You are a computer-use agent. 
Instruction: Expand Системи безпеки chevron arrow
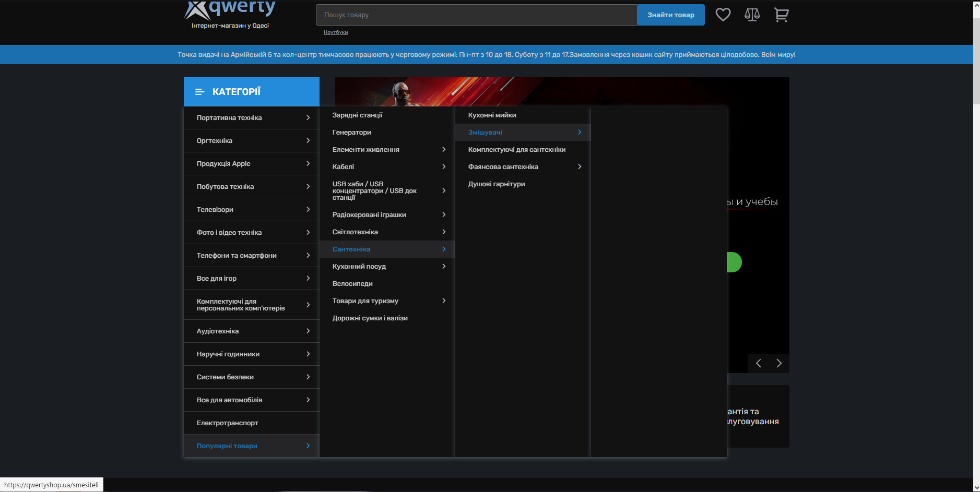(308, 377)
